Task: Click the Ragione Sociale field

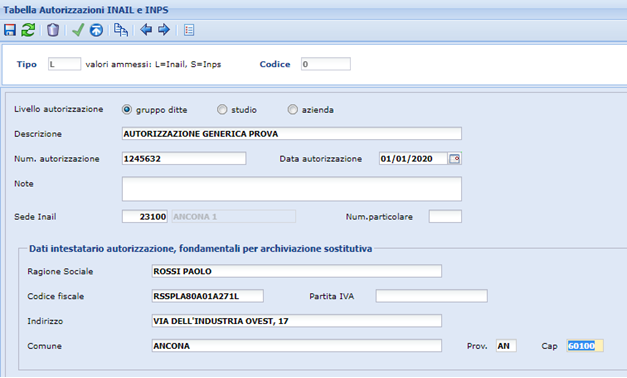Action: click(x=297, y=271)
